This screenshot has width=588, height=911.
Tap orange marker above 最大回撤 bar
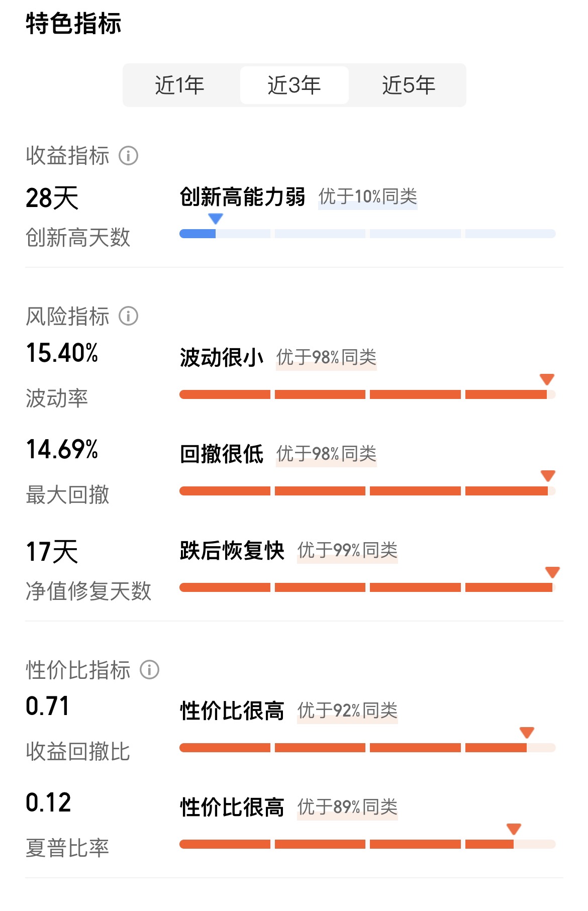click(548, 476)
